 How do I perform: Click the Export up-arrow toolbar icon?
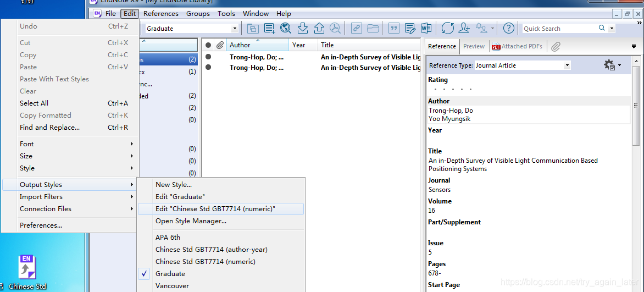pyautogui.click(x=319, y=29)
